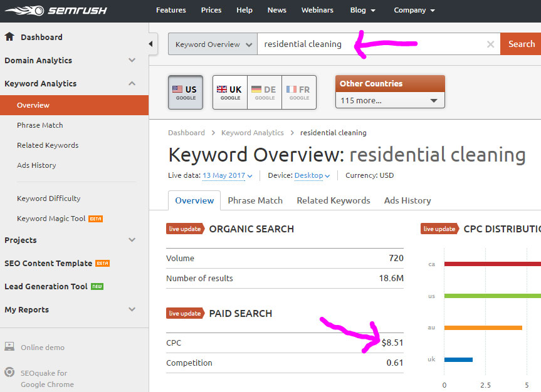Image resolution: width=541 pixels, height=392 pixels.
Task: Open the Device Desktop dropdown
Action: pyautogui.click(x=312, y=175)
